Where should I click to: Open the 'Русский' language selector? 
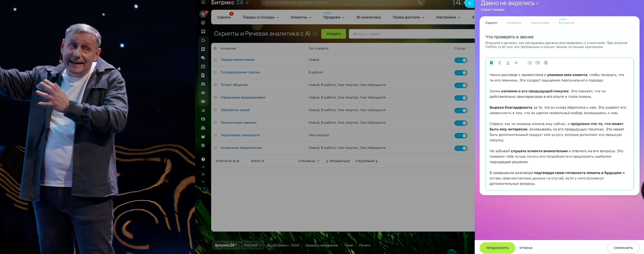coord(252,245)
